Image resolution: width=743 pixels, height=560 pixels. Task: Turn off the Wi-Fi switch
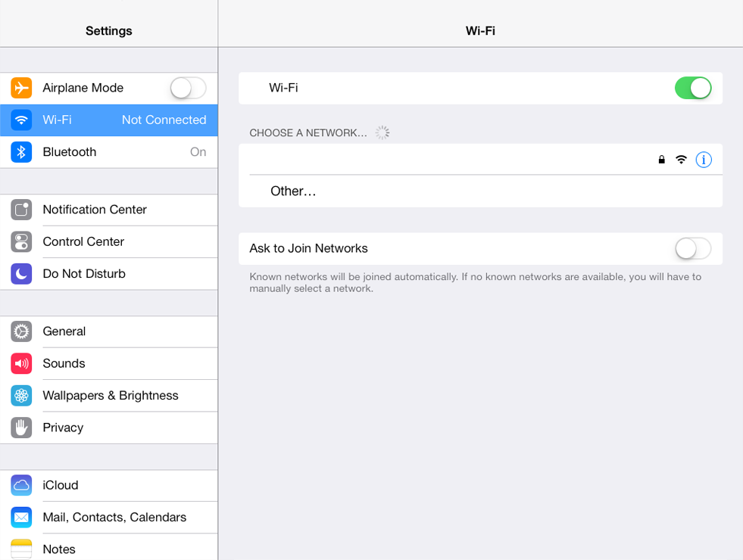[693, 88]
